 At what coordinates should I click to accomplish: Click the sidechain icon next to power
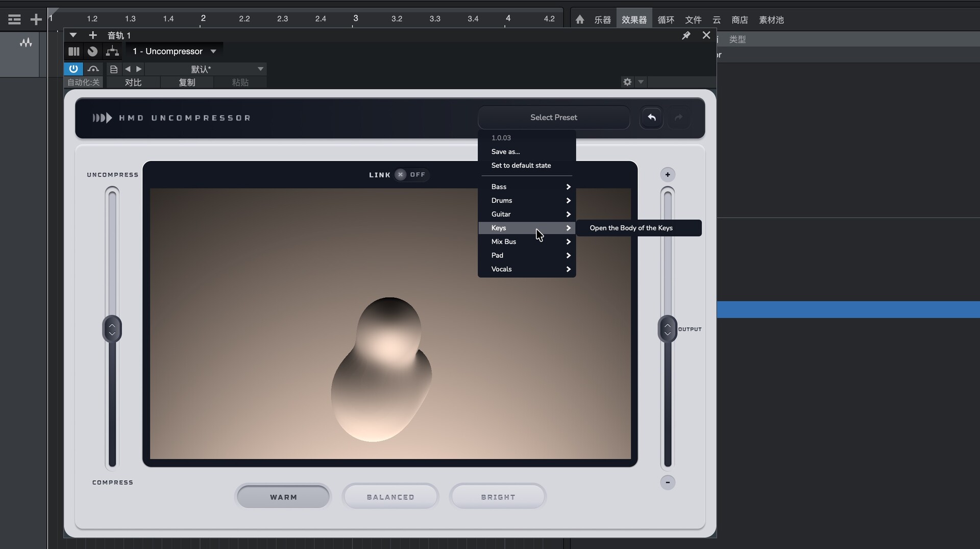(93, 69)
